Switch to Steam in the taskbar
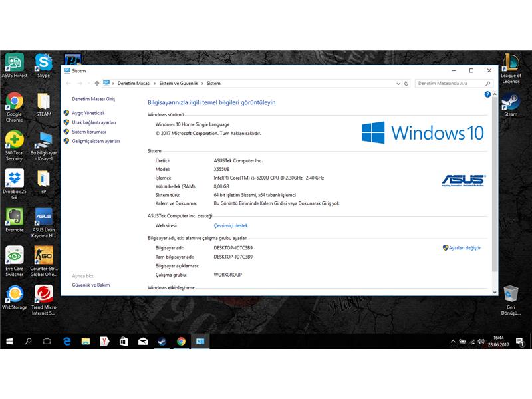532x399 pixels. click(x=162, y=341)
